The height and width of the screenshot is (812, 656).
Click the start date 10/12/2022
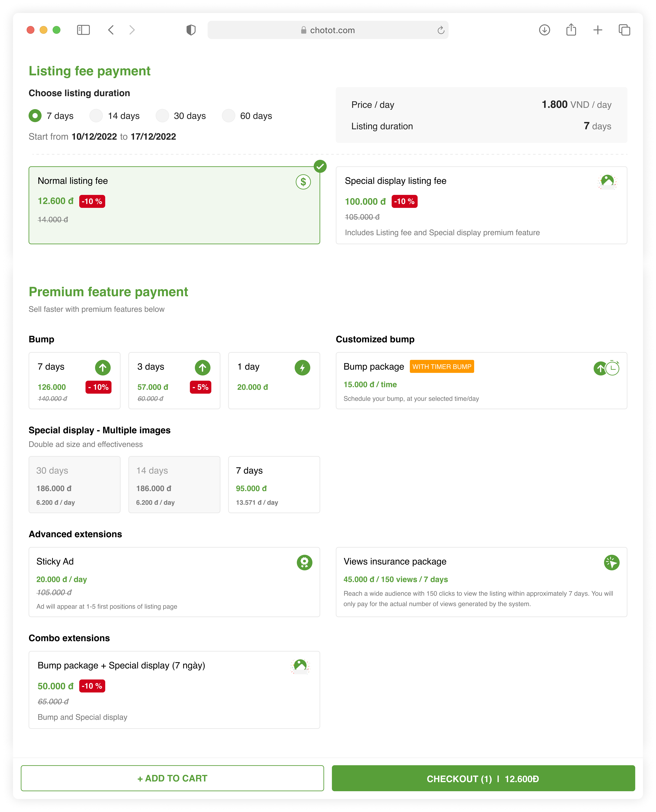94,137
